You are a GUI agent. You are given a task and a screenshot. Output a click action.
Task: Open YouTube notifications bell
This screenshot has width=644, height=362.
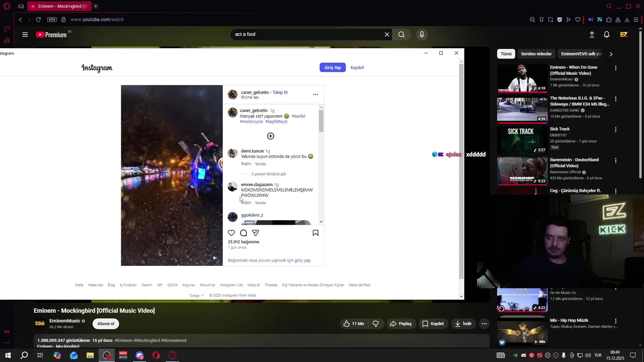click(x=607, y=35)
